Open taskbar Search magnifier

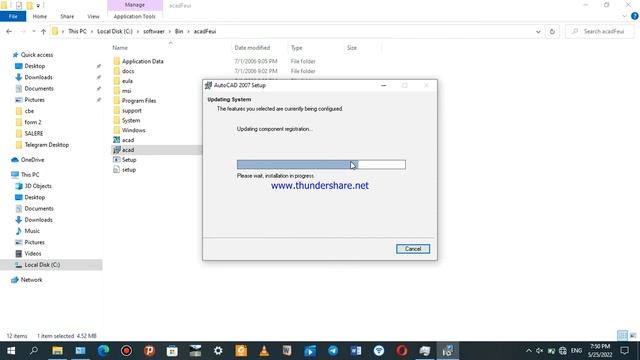pyautogui.click(x=34, y=351)
